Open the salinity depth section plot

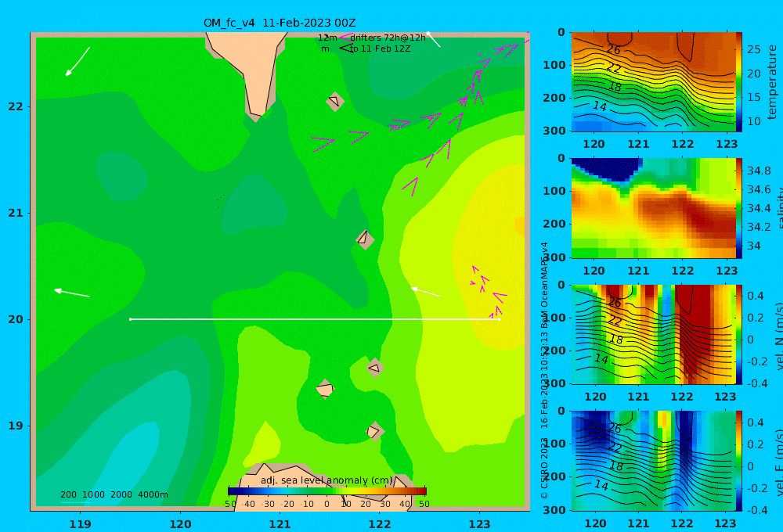653,208
